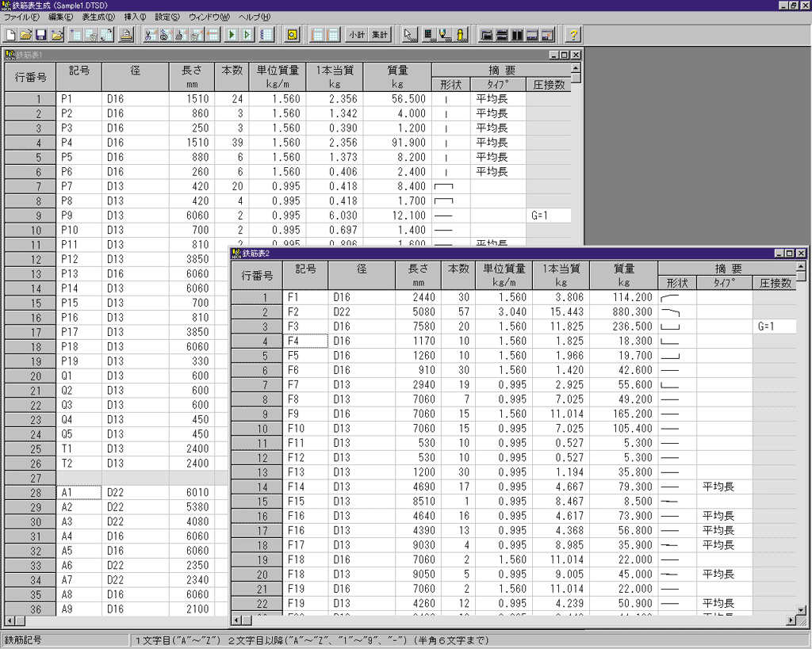This screenshot has height=649, width=812.
Task: Click scroll right arrow of 鉄筋表2
Action: tap(790, 621)
